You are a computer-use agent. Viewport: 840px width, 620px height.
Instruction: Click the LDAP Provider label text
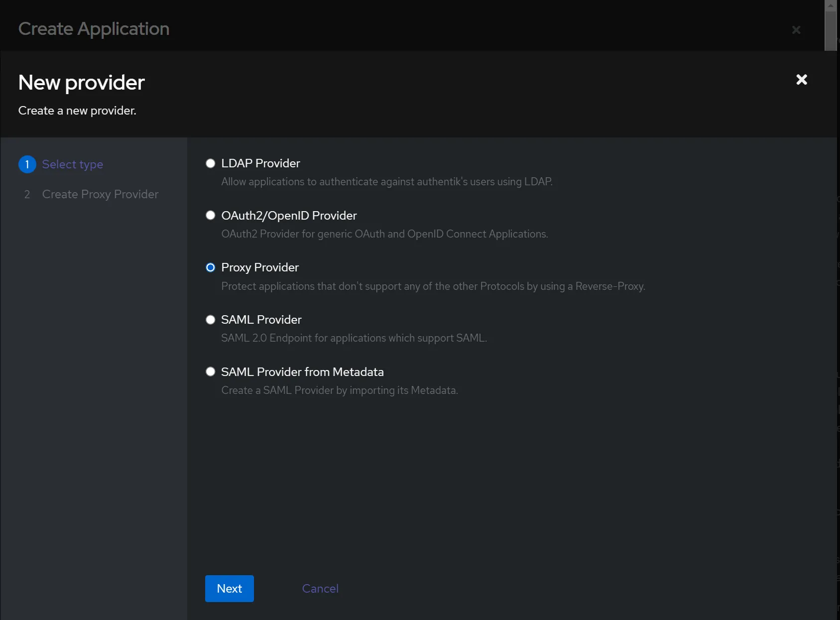[260, 163]
